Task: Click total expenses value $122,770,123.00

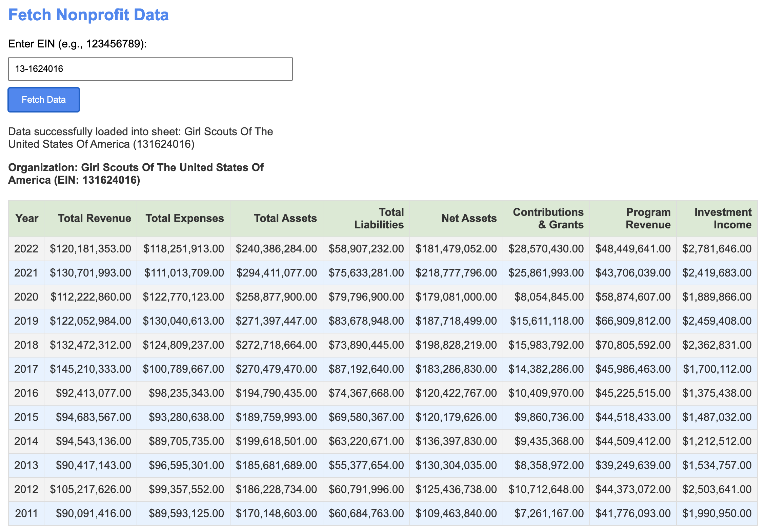Action: [x=184, y=297]
